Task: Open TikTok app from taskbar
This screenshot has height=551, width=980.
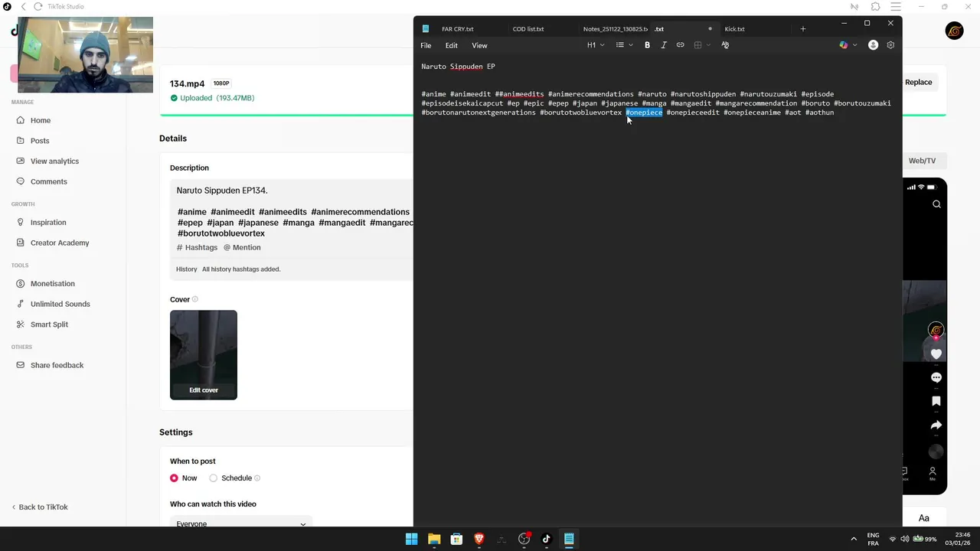Action: pos(546,539)
